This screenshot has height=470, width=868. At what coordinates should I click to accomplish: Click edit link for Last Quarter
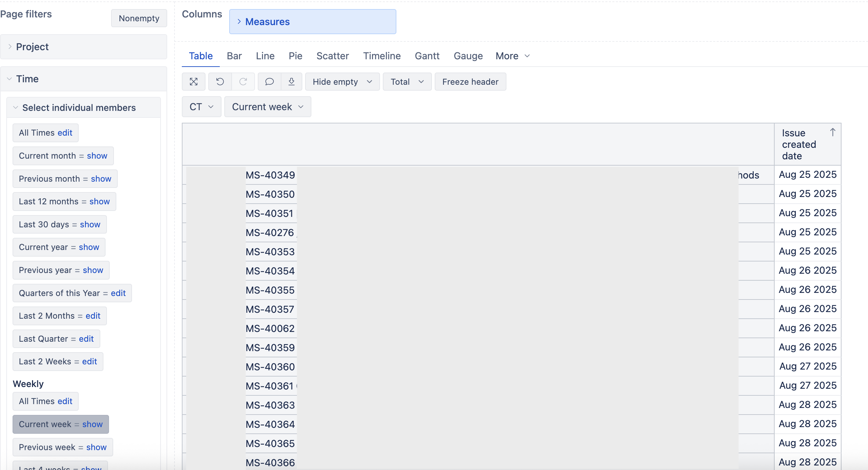click(86, 339)
